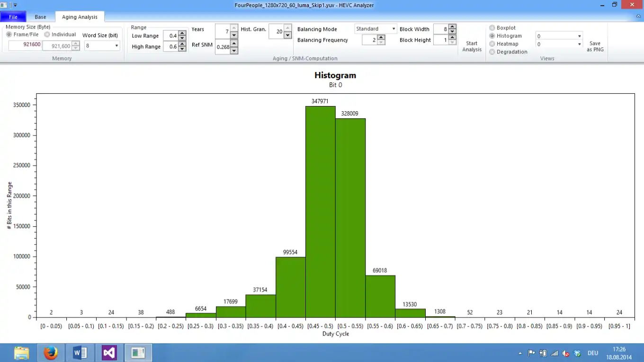Open Action Center flag icon in tray
The width and height of the screenshot is (644, 362).
531,353
